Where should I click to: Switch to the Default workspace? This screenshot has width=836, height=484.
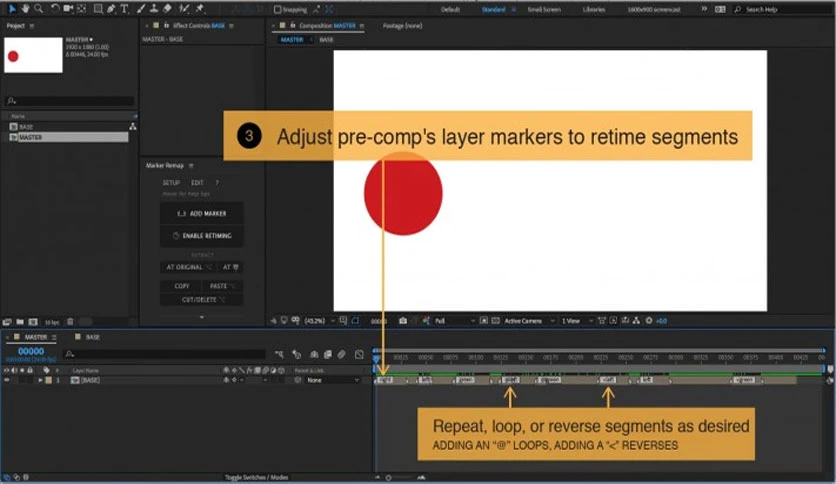pos(450,10)
